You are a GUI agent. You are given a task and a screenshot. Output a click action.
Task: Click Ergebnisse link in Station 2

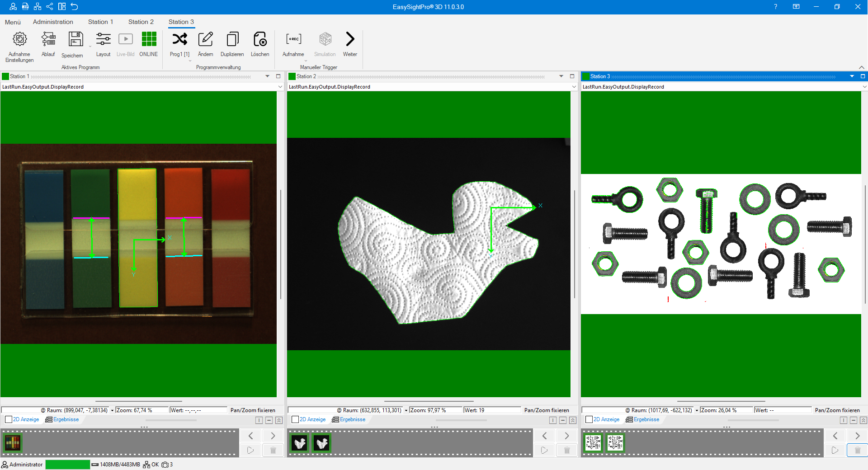[x=352, y=419]
